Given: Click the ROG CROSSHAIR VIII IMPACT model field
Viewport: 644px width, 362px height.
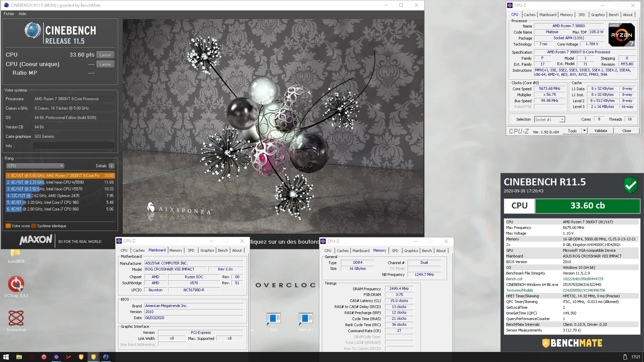Looking at the screenshot, I should [x=175, y=269].
